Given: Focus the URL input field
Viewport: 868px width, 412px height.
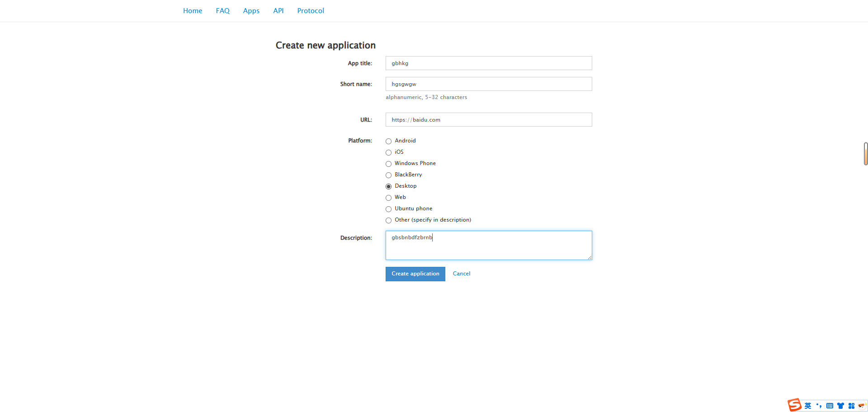Looking at the screenshot, I should point(488,120).
